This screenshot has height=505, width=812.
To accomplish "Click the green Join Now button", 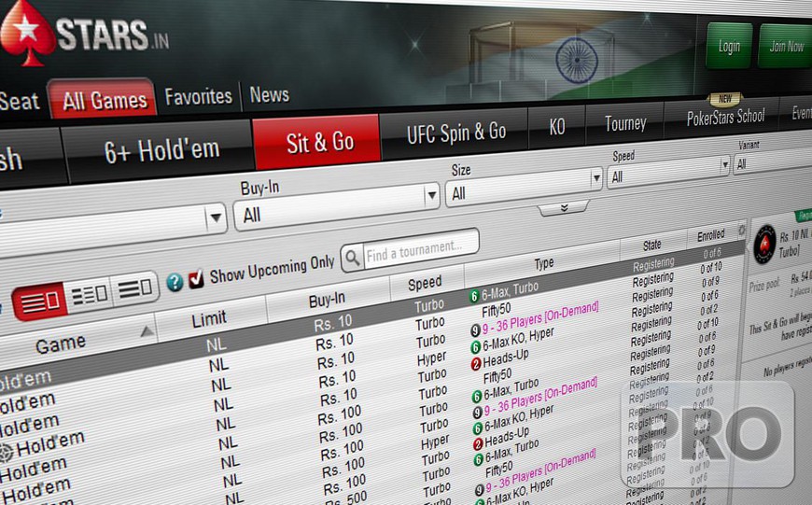I will (786, 47).
